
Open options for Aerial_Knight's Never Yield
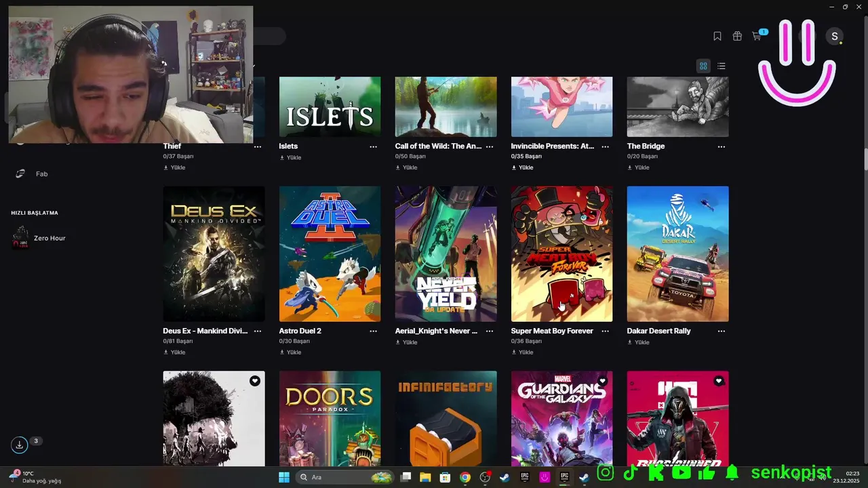pyautogui.click(x=490, y=331)
